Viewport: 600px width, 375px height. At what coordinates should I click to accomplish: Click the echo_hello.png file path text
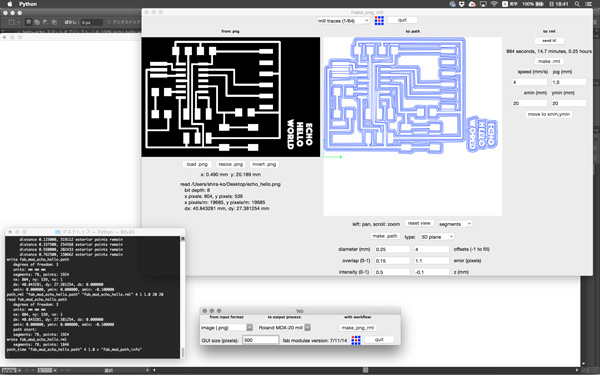230,184
